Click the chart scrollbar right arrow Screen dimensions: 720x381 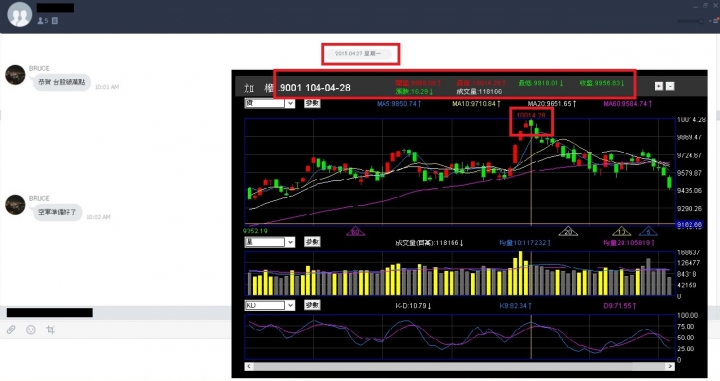(x=670, y=366)
